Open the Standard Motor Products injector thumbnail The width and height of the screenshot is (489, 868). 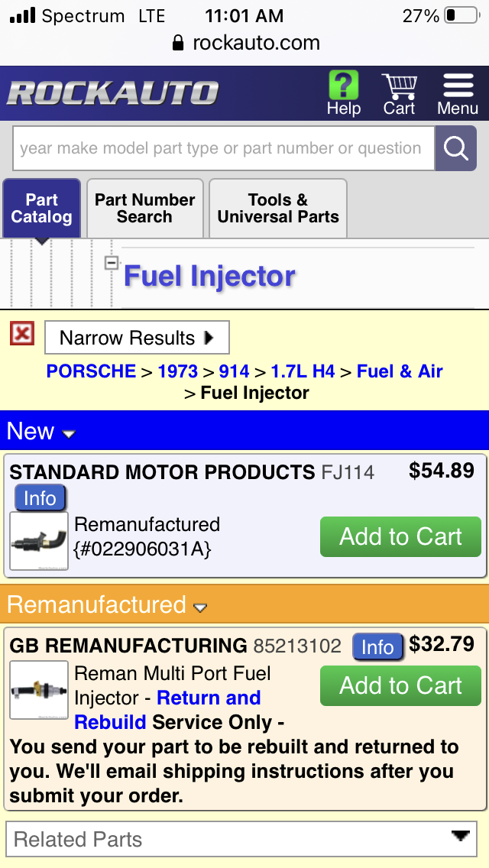(x=39, y=541)
